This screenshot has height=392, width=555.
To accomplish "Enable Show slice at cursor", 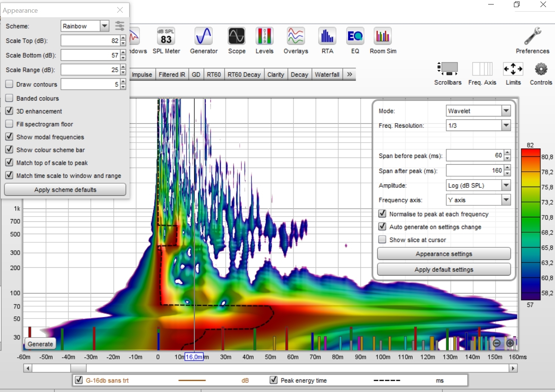I will [382, 240].
